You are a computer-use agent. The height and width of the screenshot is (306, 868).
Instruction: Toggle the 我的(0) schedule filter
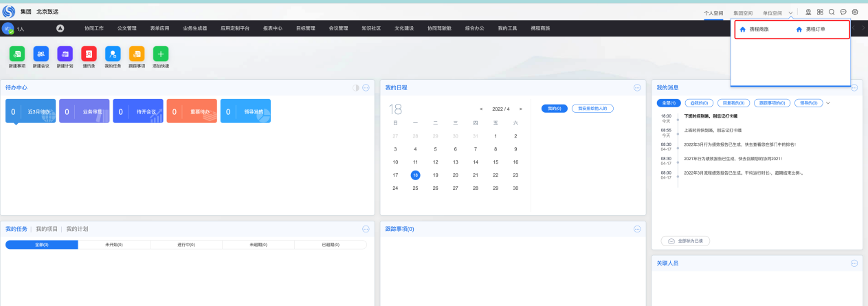tap(554, 109)
